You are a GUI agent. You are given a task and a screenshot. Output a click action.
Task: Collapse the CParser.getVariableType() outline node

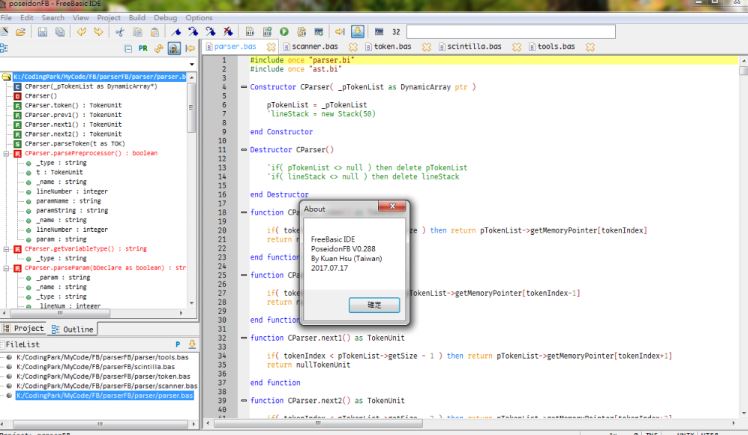(x=6, y=249)
